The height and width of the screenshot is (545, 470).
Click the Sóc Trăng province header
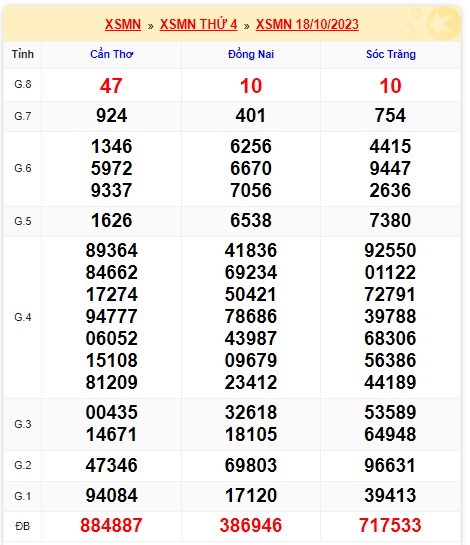(x=391, y=54)
